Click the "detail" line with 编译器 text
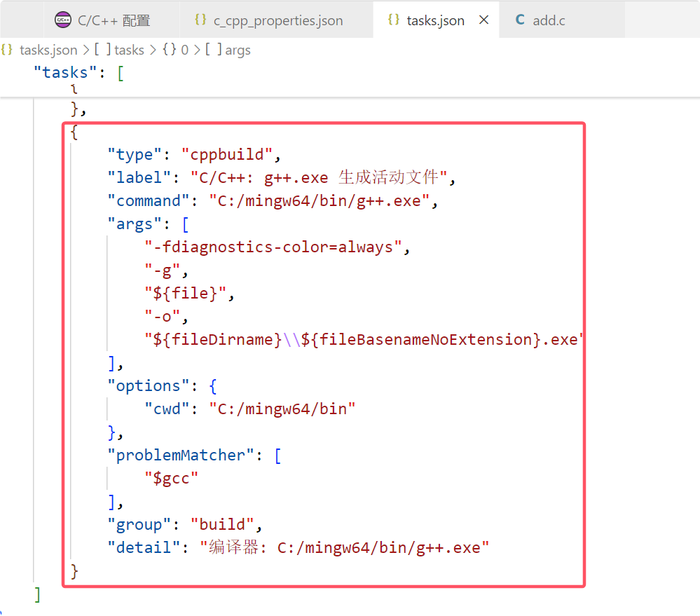This screenshot has width=700, height=616. [298, 547]
